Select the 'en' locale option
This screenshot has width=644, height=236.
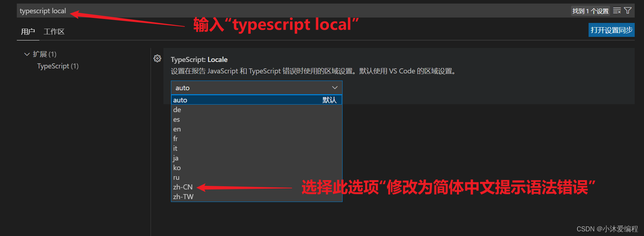pyautogui.click(x=256, y=129)
